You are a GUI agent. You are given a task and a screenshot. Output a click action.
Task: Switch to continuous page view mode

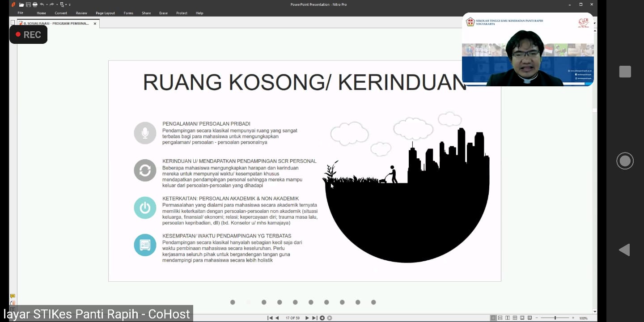[x=500, y=318]
